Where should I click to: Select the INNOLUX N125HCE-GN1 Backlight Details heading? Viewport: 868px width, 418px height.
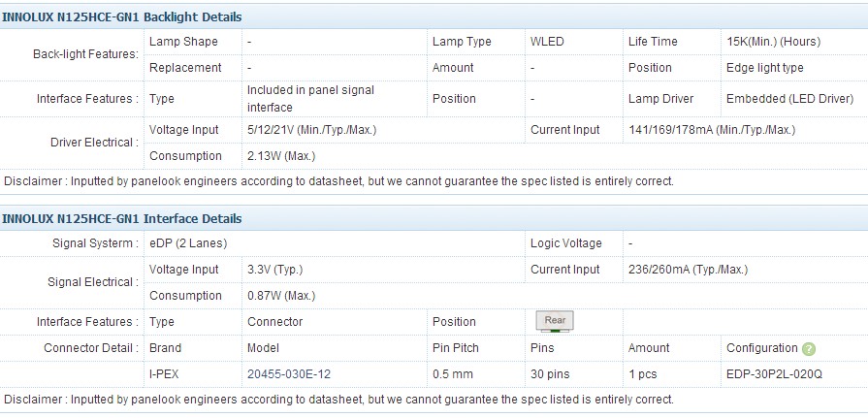pos(121,17)
